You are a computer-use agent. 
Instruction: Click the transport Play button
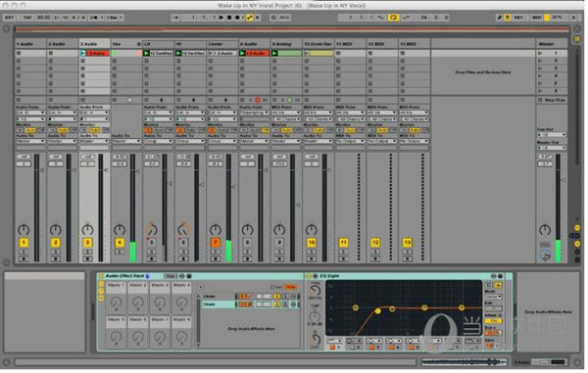221,18
